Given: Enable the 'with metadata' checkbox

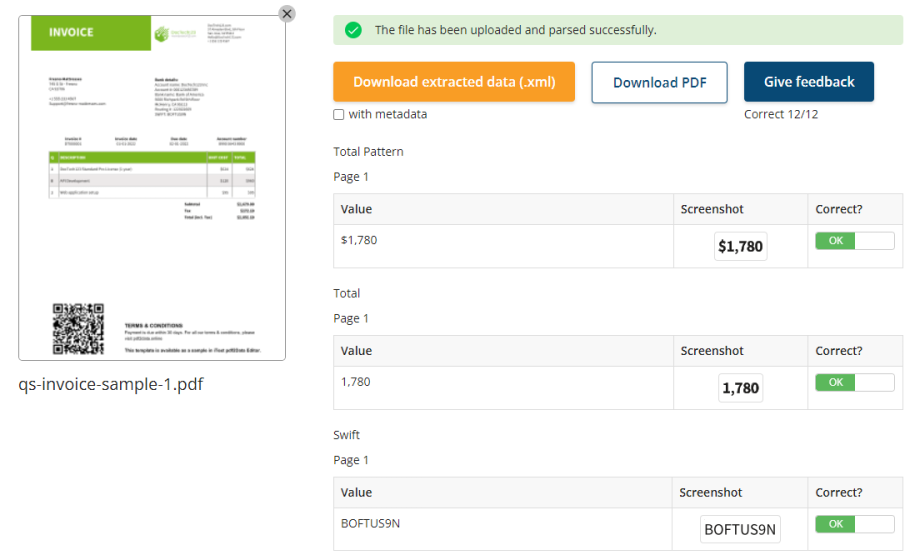Looking at the screenshot, I should point(339,115).
